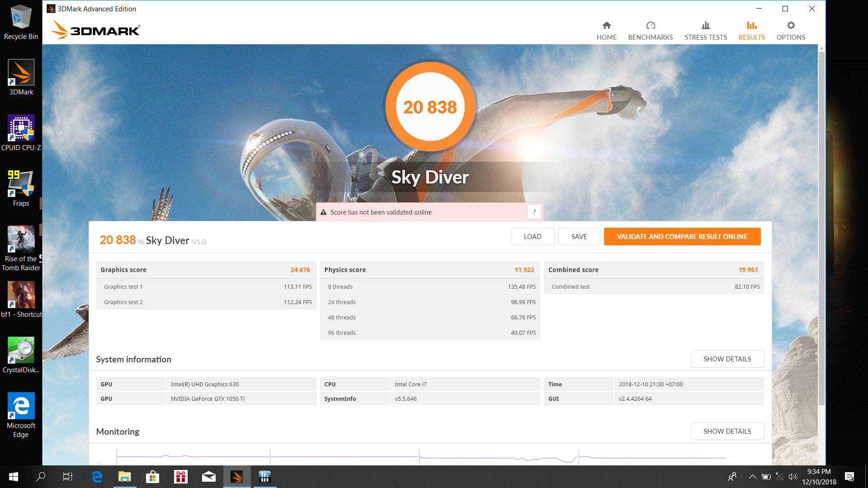The width and height of the screenshot is (868, 488).
Task: Click the Physics score value 11 922
Action: point(524,270)
